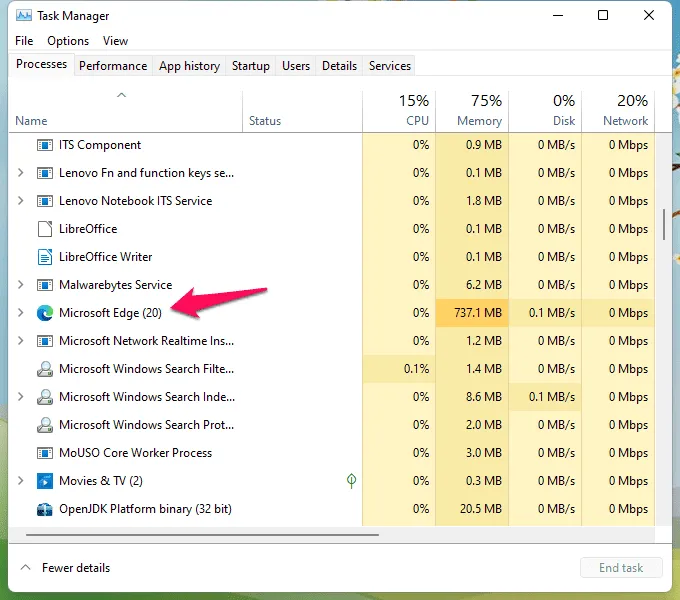
Task: Click the Microsoft Windows Search Indexer icon
Action: pos(45,397)
